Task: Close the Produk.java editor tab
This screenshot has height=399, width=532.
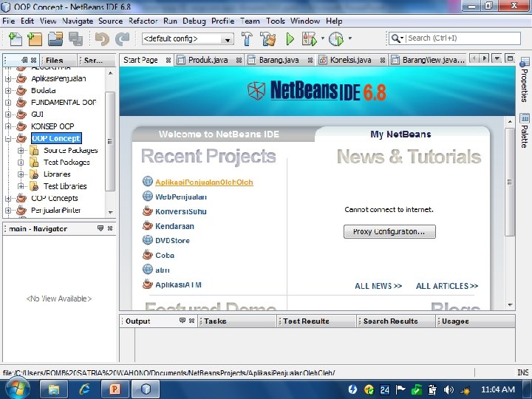Action: [x=239, y=61]
